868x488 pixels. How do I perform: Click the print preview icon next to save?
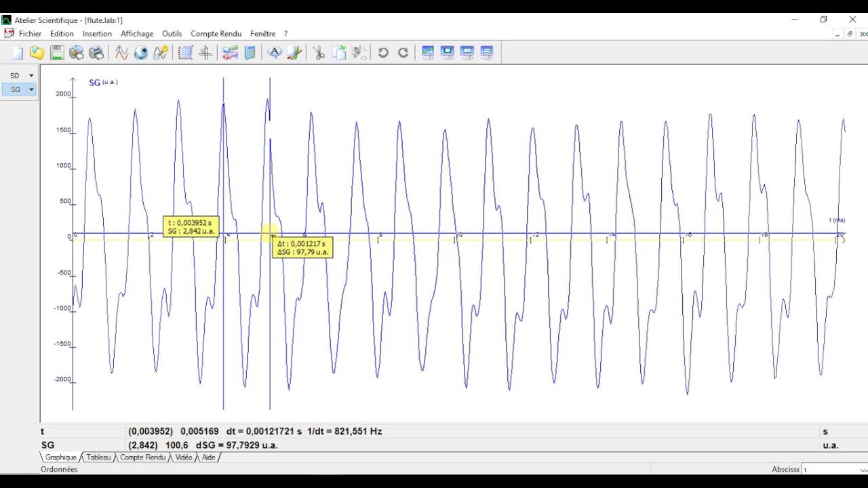coord(77,53)
